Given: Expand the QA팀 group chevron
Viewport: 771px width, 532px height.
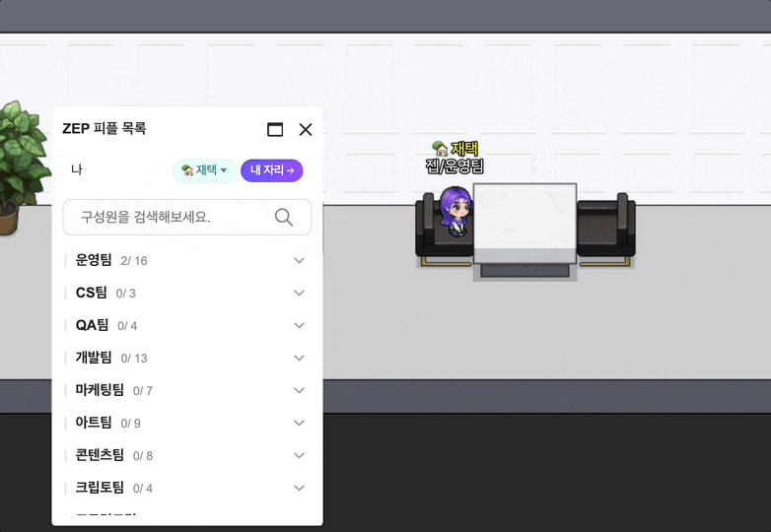Looking at the screenshot, I should (299, 325).
